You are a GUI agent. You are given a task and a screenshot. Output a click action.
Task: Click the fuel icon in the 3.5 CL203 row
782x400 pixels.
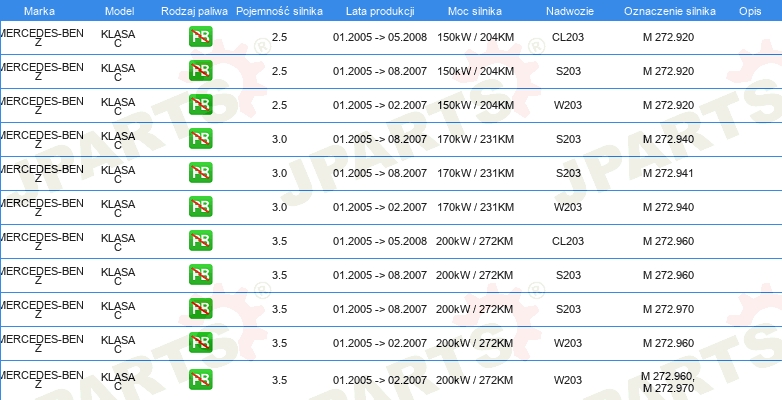click(200, 240)
